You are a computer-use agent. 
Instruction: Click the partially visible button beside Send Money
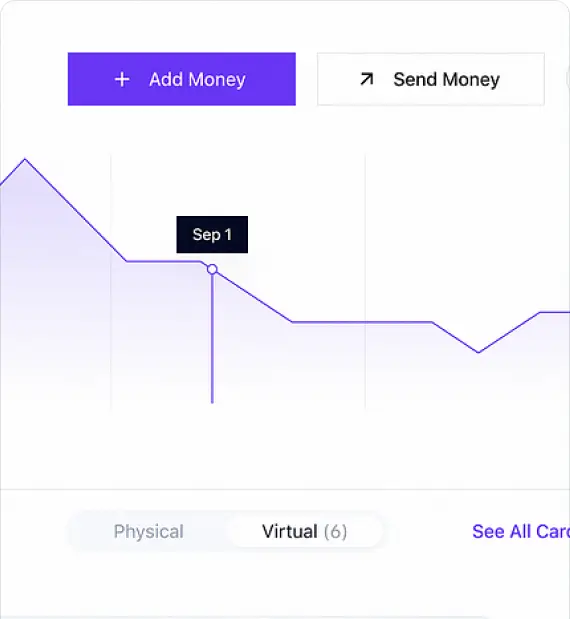(568, 79)
